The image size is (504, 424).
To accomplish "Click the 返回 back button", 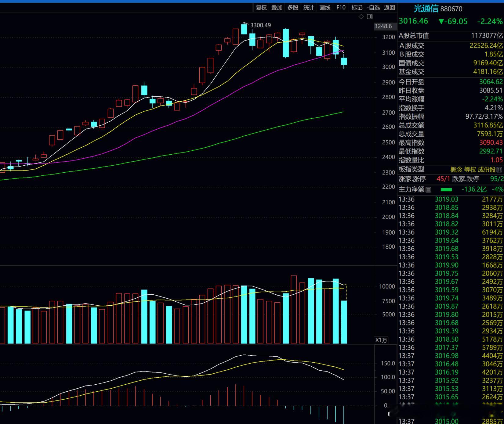I will pos(389,8).
